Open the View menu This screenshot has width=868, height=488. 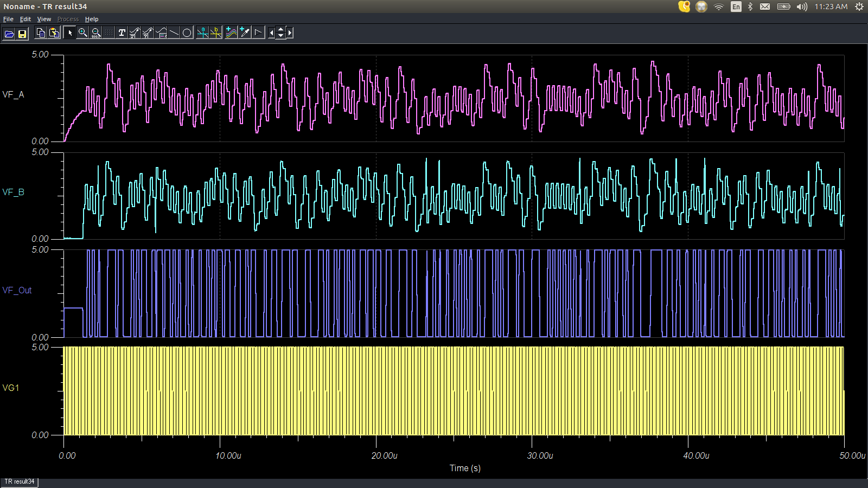pyautogui.click(x=44, y=18)
